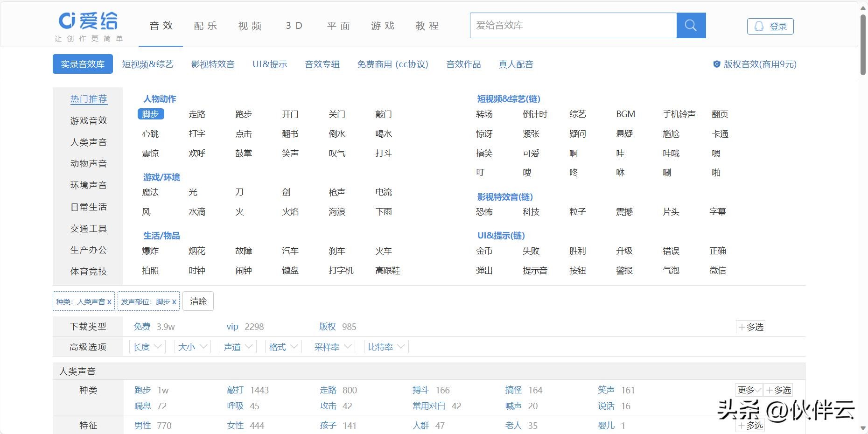This screenshot has width=868, height=434.
Task: Open the 格式 dropdown
Action: [x=283, y=347]
